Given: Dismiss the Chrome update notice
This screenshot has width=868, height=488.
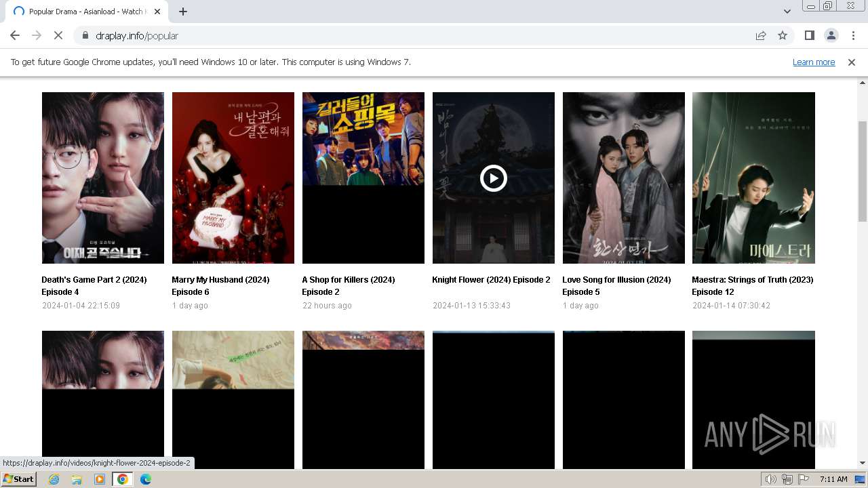Looking at the screenshot, I should [x=852, y=62].
